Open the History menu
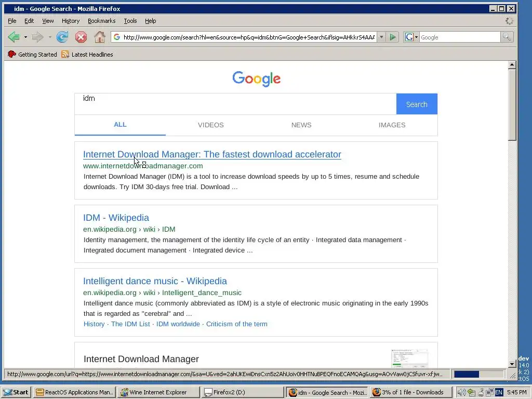The width and height of the screenshot is (532, 399). click(x=71, y=21)
